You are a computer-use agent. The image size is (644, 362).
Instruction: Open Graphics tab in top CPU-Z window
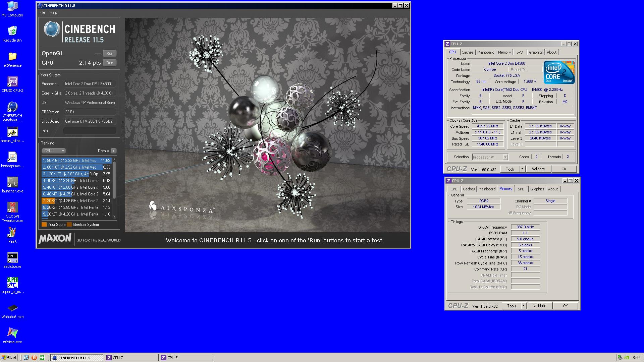tap(536, 52)
